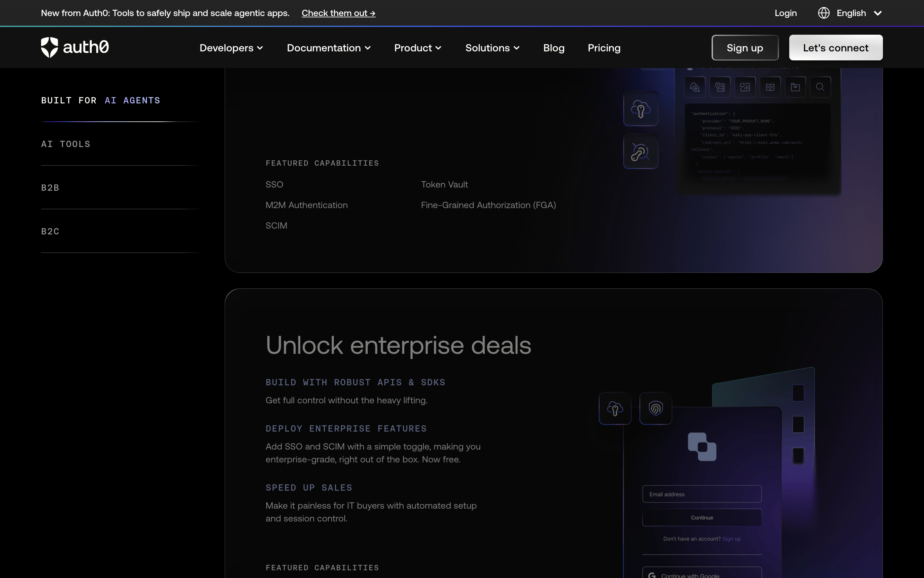924x578 pixels.
Task: Click the SCIM capability
Action: click(277, 225)
